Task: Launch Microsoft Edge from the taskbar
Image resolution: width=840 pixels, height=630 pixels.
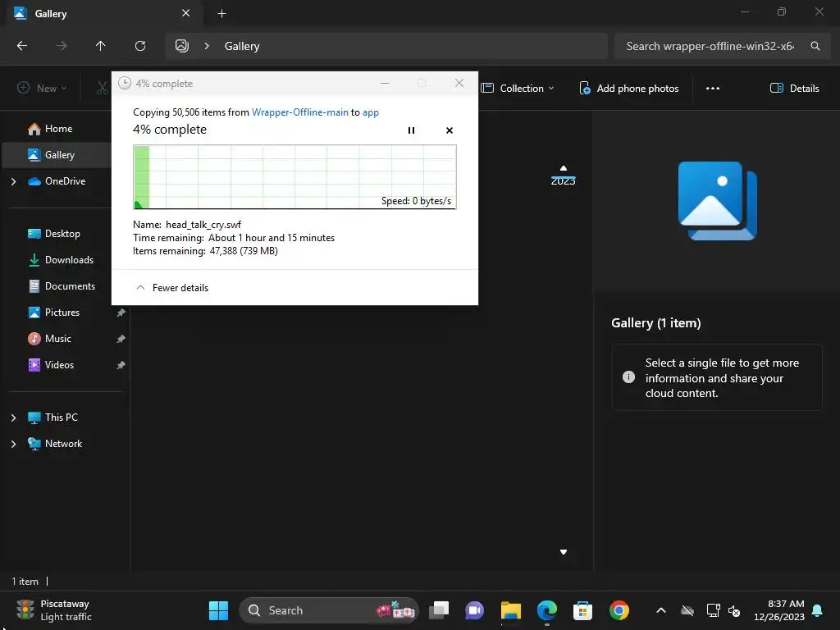Action: (547, 610)
